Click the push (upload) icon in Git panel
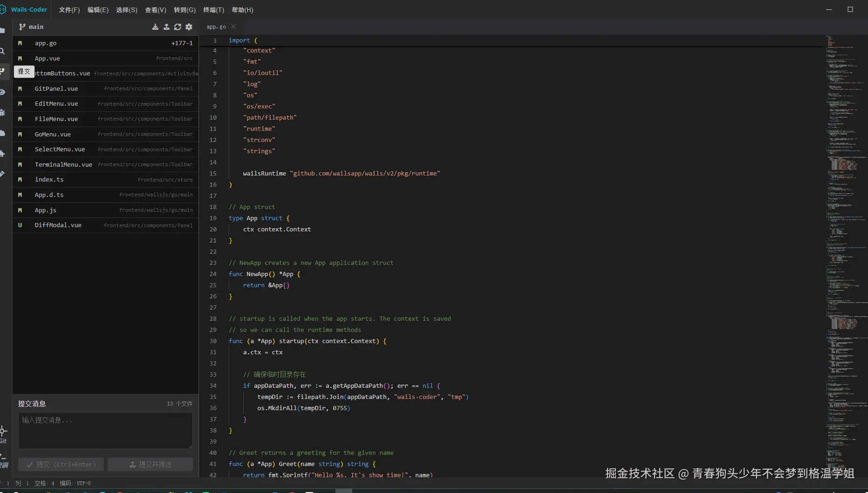The width and height of the screenshot is (868, 493). click(166, 27)
